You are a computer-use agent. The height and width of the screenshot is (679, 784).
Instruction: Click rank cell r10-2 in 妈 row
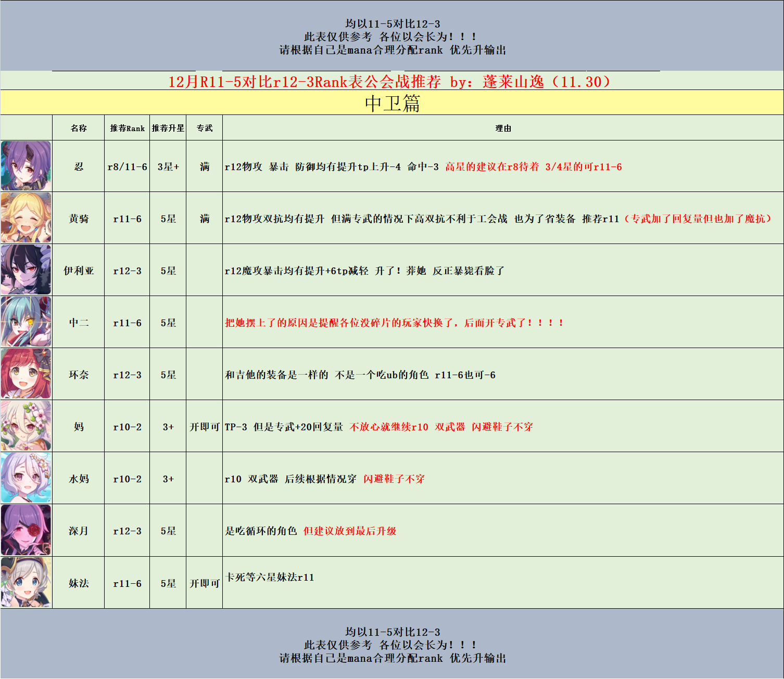[x=127, y=427]
